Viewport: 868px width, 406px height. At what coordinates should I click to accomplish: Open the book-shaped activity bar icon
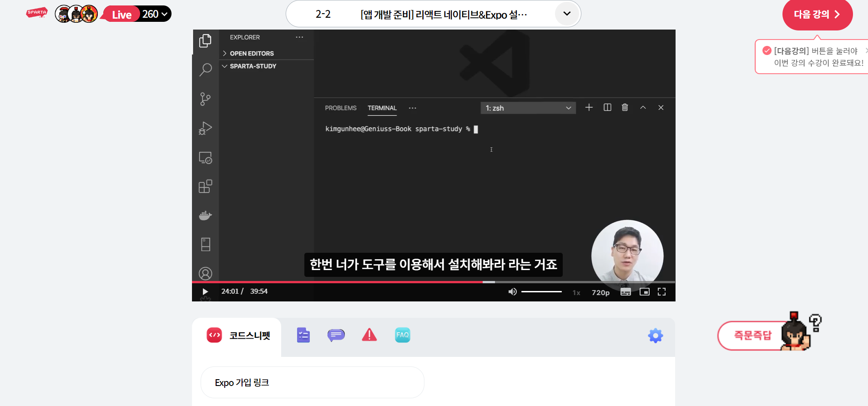click(205, 245)
